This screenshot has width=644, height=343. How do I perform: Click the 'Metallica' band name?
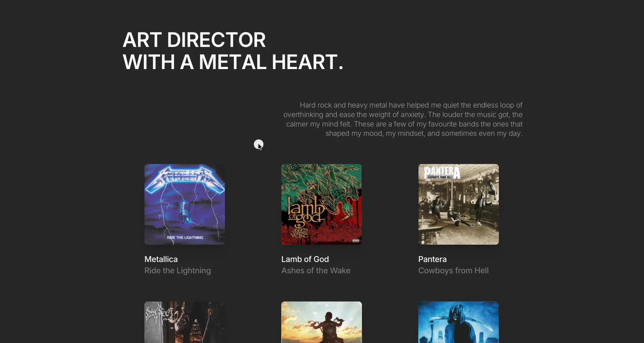tap(161, 259)
